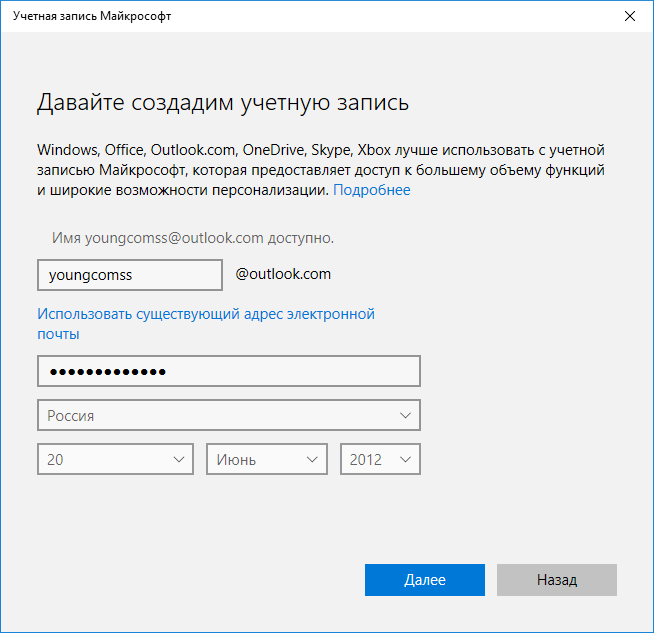Screen dimensions: 654x633
Task: Click the window title Учетная запись Майкрософт
Action: coord(92,16)
